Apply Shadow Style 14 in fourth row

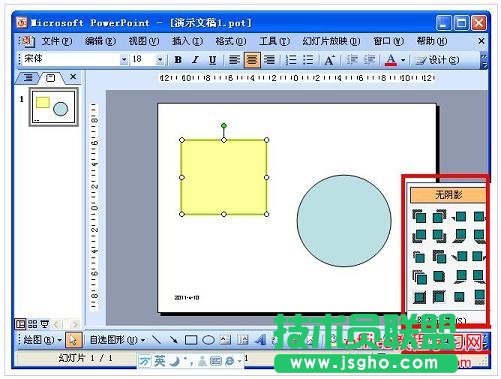pyautogui.click(x=439, y=277)
